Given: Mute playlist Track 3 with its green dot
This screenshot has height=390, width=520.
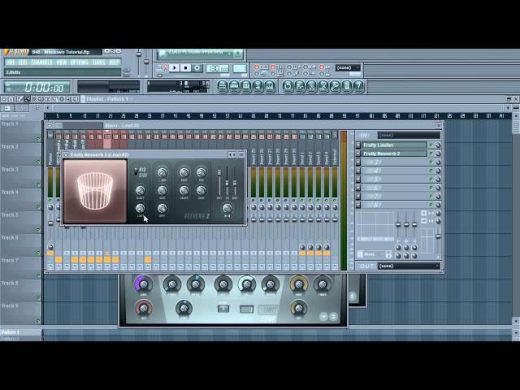Looking at the screenshot, I should (x=38, y=185).
